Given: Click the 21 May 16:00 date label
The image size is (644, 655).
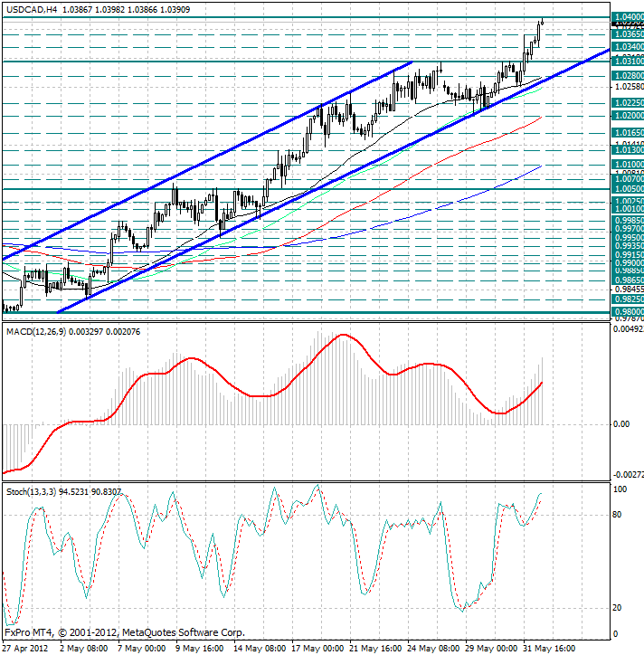Looking at the screenshot, I should [x=375, y=649].
